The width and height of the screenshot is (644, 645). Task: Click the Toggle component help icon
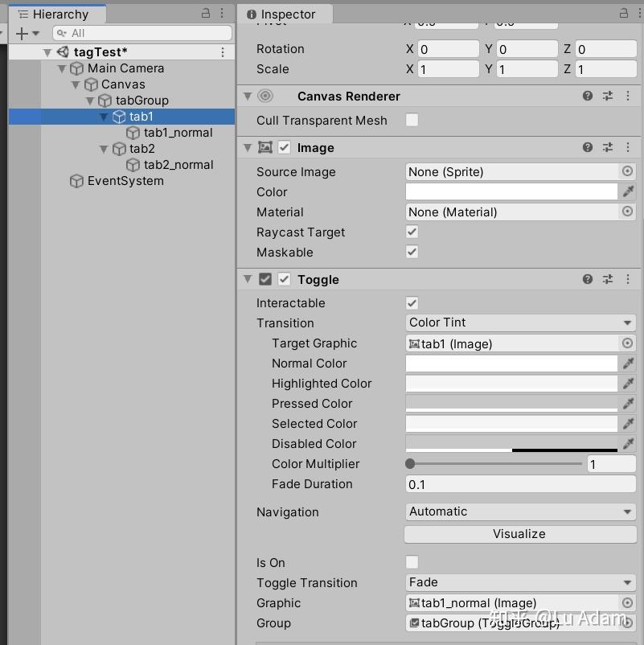point(588,279)
